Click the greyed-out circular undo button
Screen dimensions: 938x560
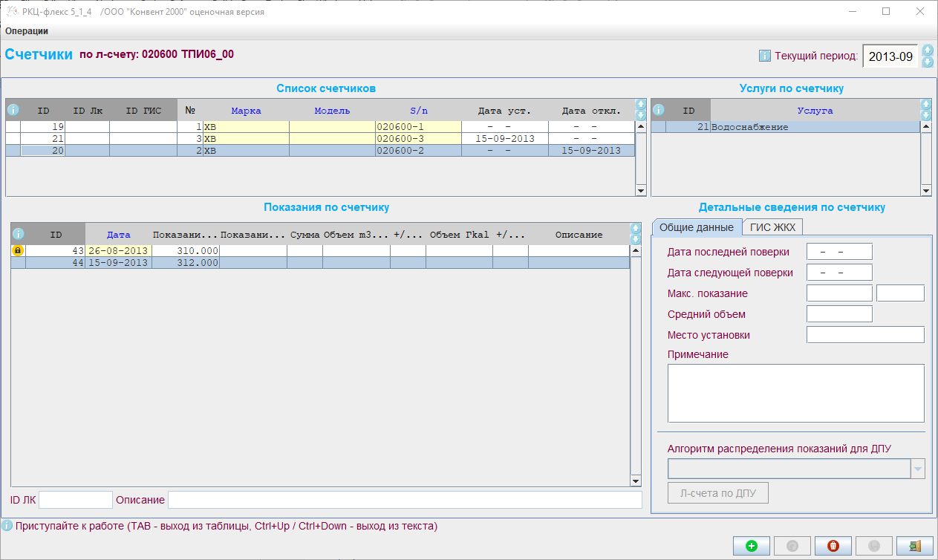pyautogui.click(x=792, y=546)
